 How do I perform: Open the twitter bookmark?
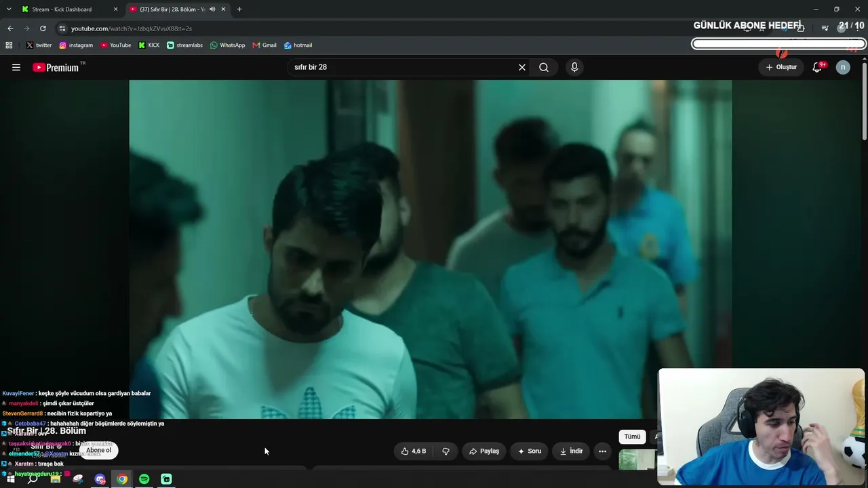pos(39,45)
